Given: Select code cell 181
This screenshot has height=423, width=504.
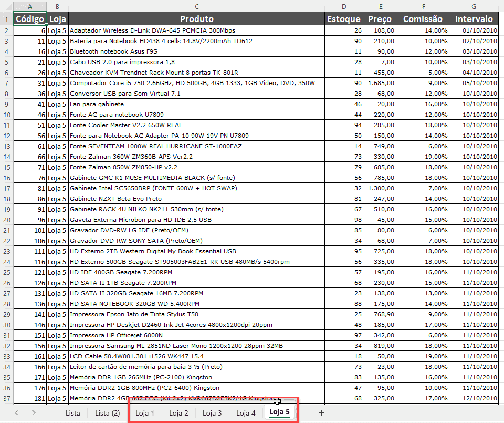Looking at the screenshot, I should pos(30,398).
